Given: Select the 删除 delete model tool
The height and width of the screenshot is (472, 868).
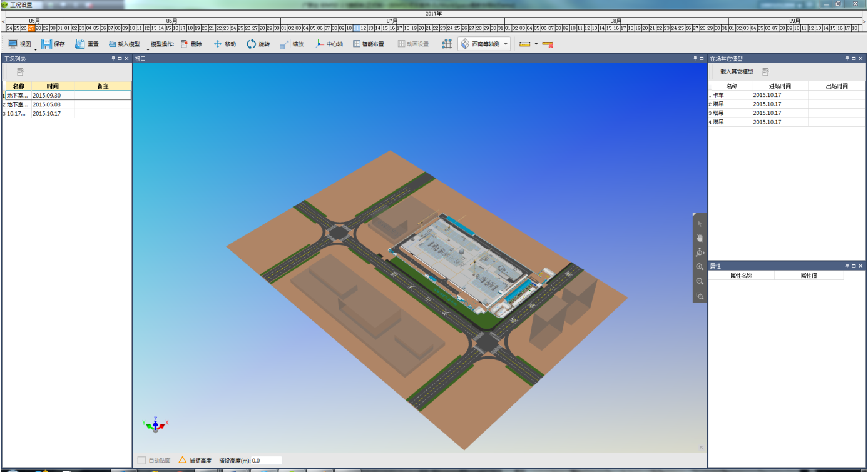Looking at the screenshot, I should point(191,44).
